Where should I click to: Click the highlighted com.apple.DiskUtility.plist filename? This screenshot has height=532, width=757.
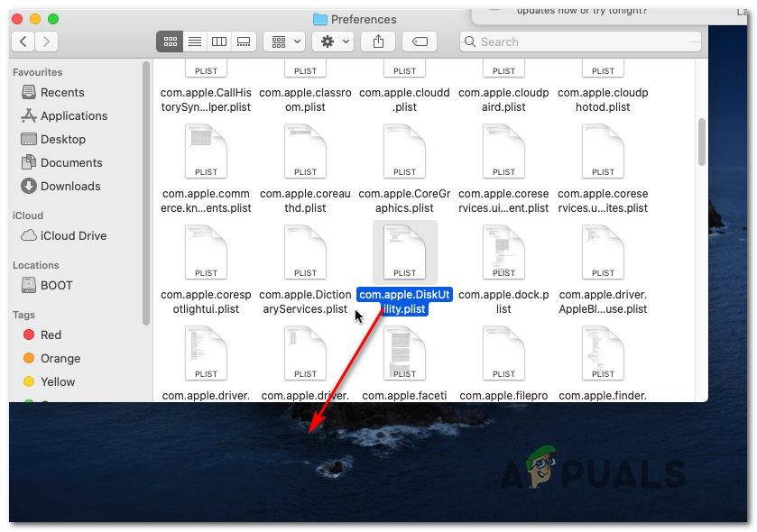coord(404,301)
